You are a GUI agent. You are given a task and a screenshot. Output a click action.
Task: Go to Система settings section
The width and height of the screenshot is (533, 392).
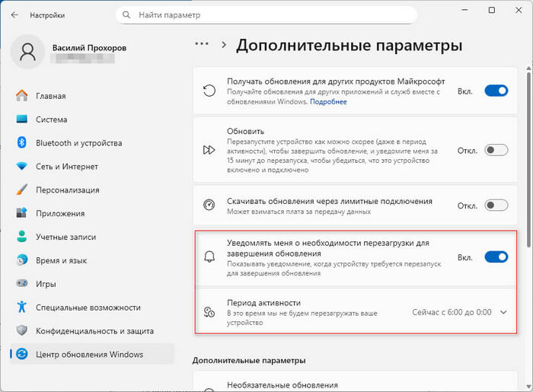pos(51,120)
